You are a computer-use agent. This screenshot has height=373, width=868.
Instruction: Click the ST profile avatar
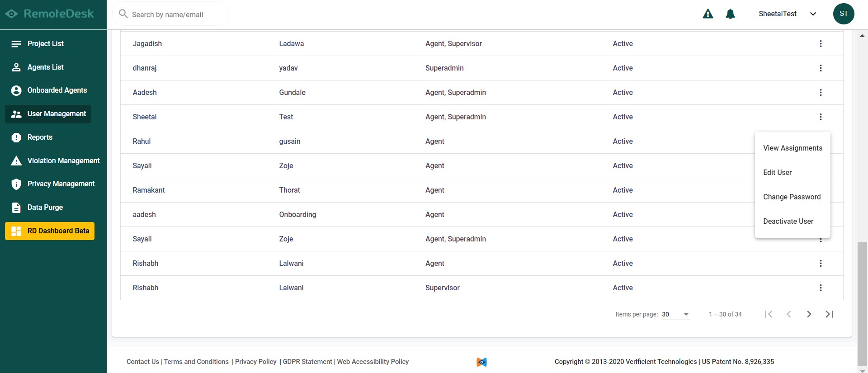point(844,14)
